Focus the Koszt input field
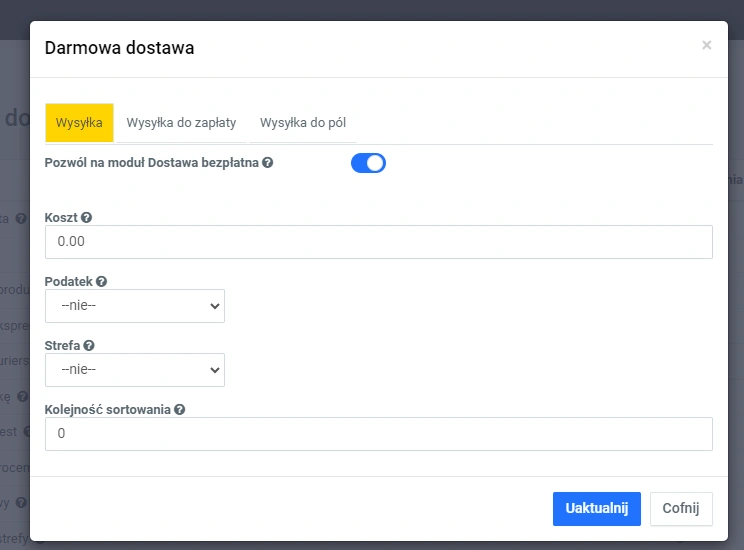Screen dimensions: 744x550 coord(378,242)
